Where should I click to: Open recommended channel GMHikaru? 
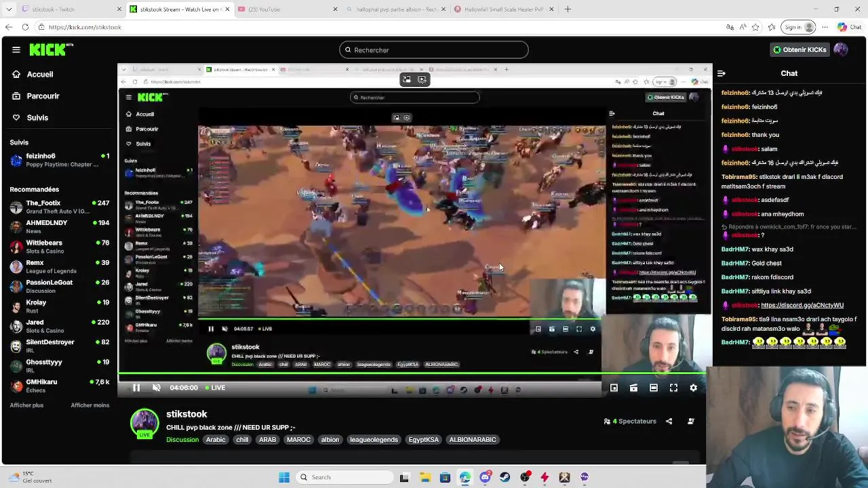60,386
